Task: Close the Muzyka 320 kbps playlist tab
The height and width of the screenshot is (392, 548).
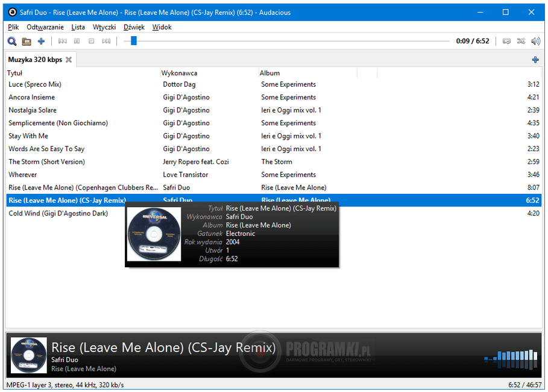Action: (x=69, y=60)
